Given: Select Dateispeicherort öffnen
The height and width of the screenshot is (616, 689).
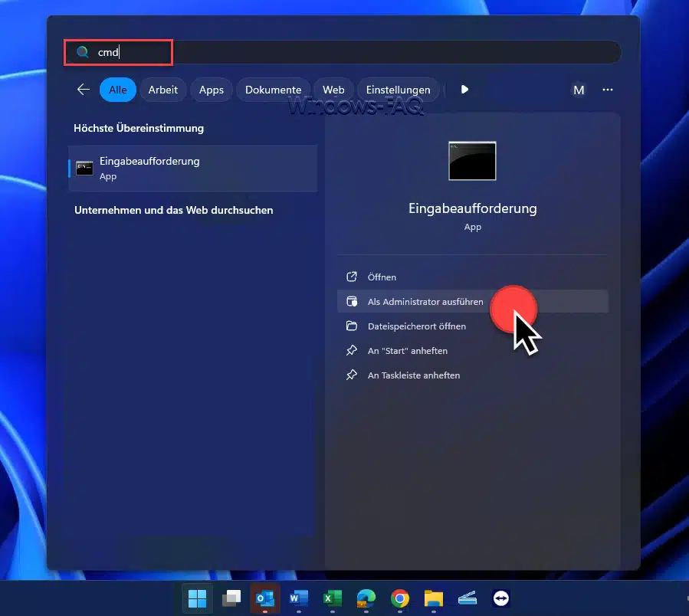Looking at the screenshot, I should 473,326.
